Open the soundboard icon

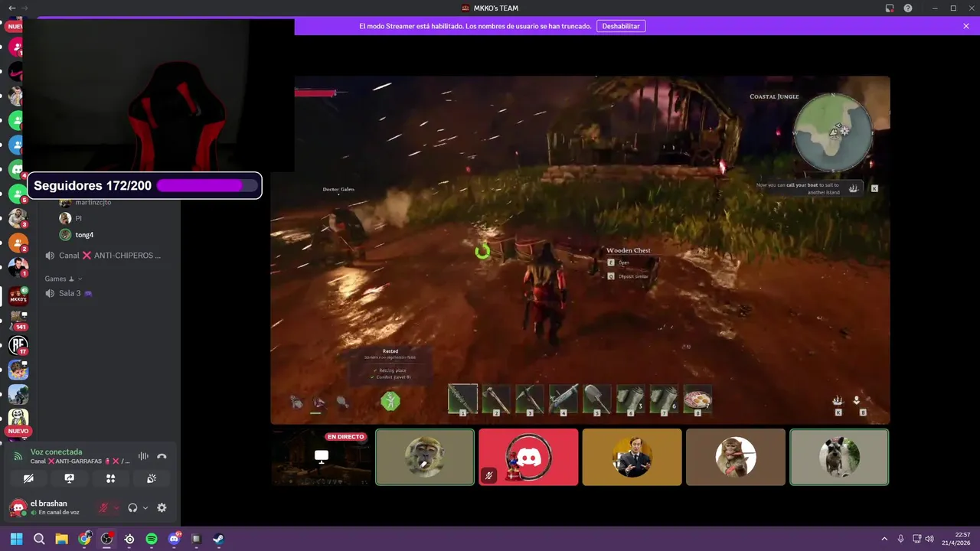click(x=152, y=478)
